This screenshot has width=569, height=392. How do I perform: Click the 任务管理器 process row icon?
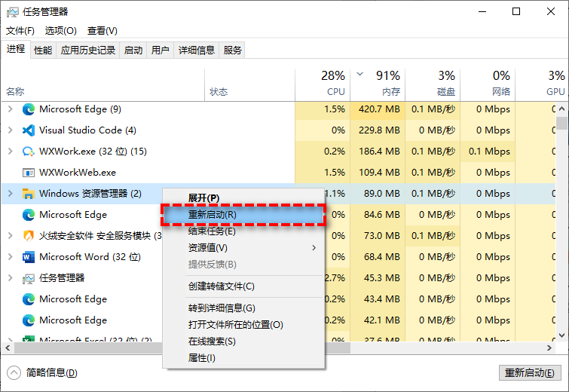(29, 278)
